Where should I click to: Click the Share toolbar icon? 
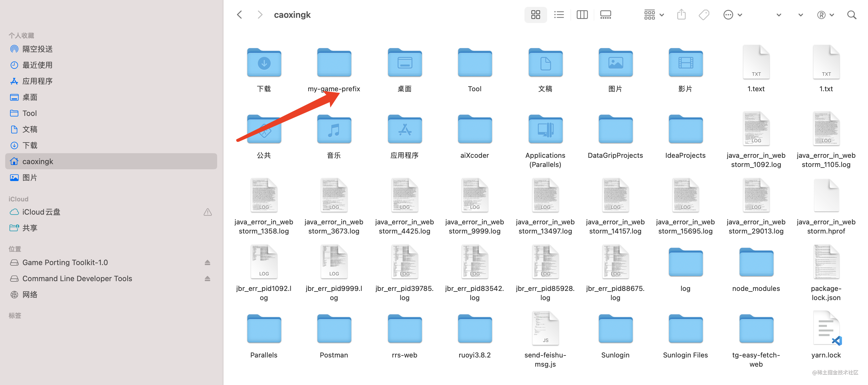pyautogui.click(x=681, y=15)
